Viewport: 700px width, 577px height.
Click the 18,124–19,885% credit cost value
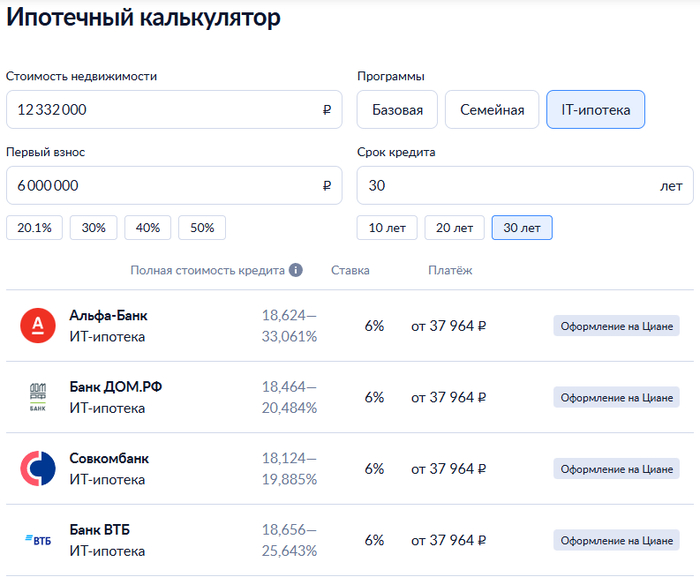point(289,468)
